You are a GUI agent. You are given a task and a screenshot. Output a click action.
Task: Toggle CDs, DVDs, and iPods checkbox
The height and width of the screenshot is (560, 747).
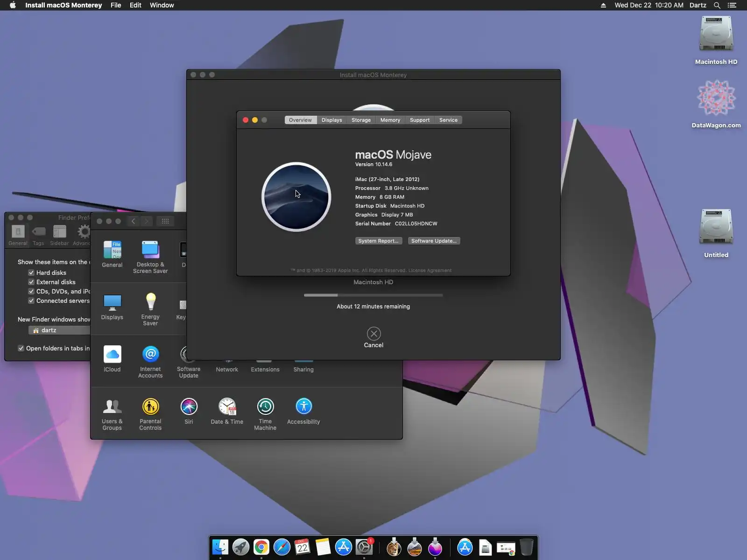coord(31,291)
